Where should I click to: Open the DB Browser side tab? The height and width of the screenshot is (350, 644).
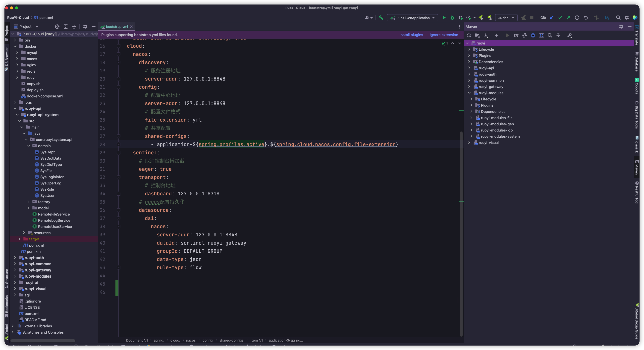[x=7, y=59]
